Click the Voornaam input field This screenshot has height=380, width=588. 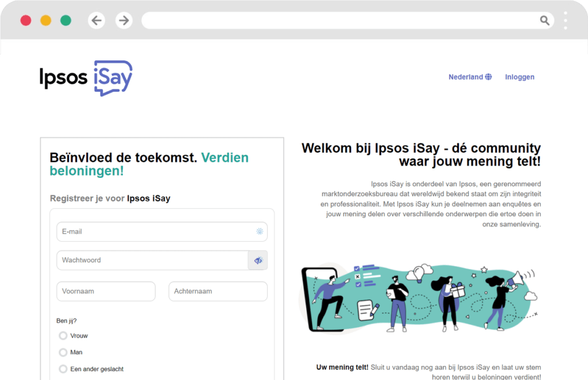click(x=106, y=291)
